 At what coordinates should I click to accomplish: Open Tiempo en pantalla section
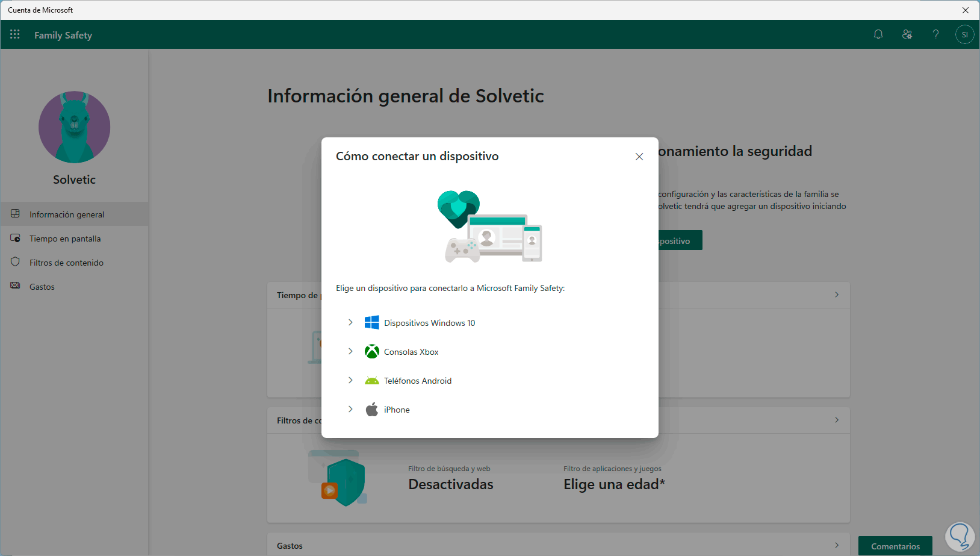point(74,238)
